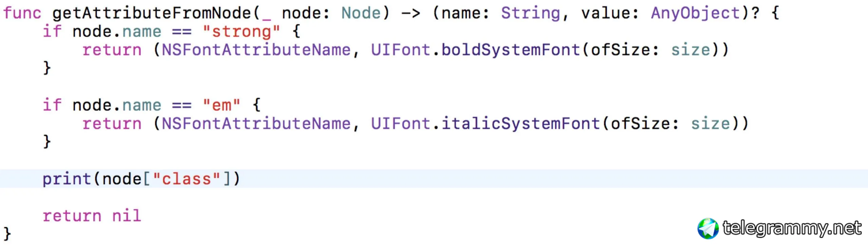Click the getAttributeFromNode function name
The image size is (868, 249).
click(x=151, y=13)
